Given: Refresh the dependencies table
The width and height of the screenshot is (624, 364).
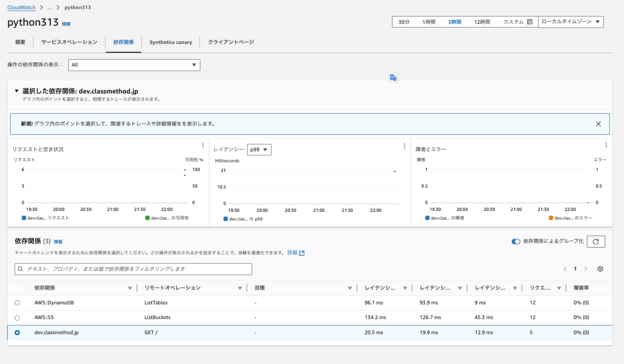Looking at the screenshot, I should point(596,241).
